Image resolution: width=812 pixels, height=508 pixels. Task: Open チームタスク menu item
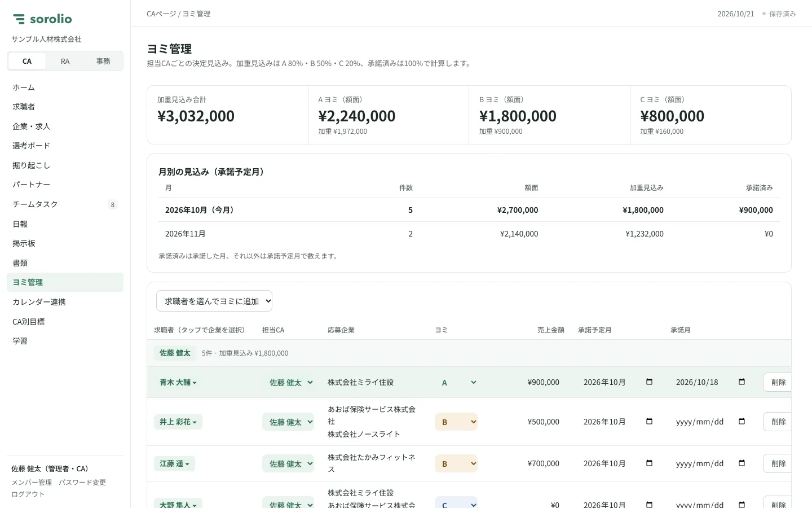tap(65, 204)
